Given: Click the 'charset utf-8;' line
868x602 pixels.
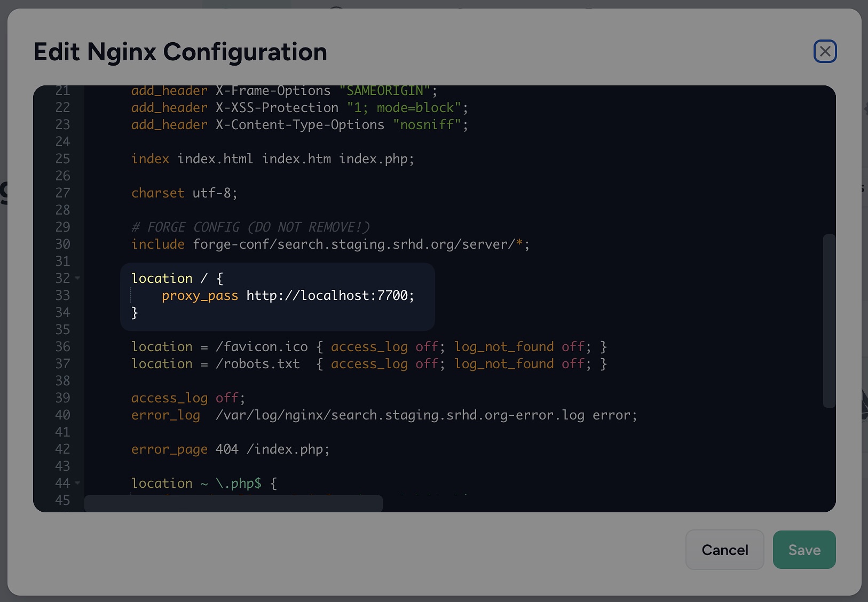Looking at the screenshot, I should click(184, 193).
